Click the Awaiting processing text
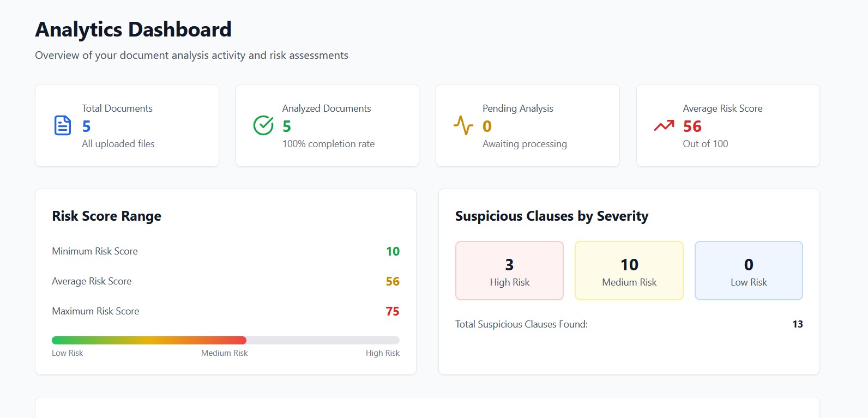The height and width of the screenshot is (418, 868). point(525,144)
